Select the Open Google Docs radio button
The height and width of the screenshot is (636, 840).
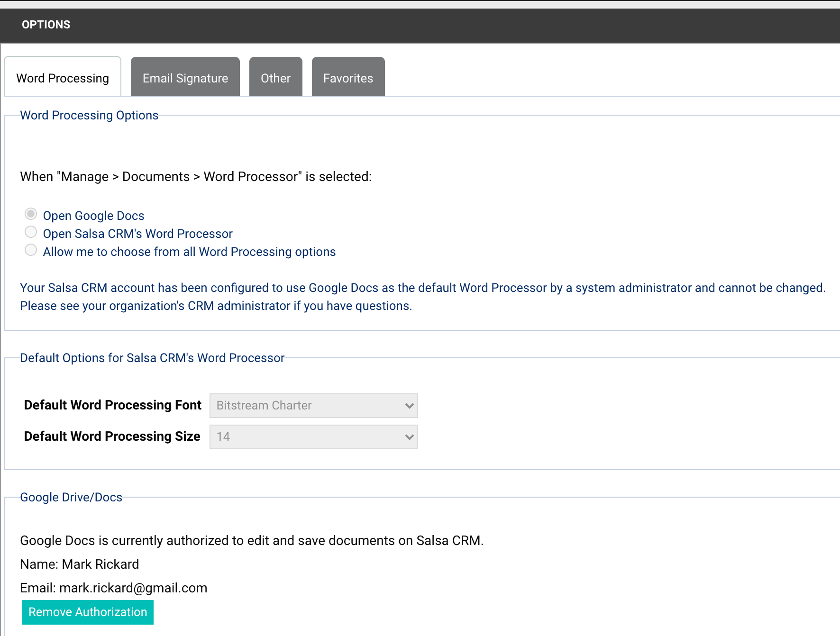31,214
